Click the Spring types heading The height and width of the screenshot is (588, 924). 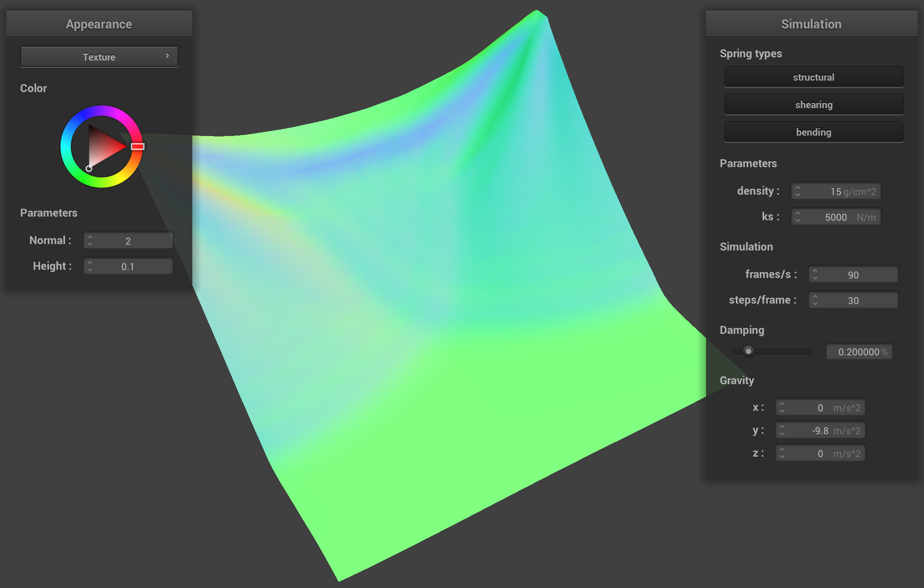pyautogui.click(x=751, y=54)
